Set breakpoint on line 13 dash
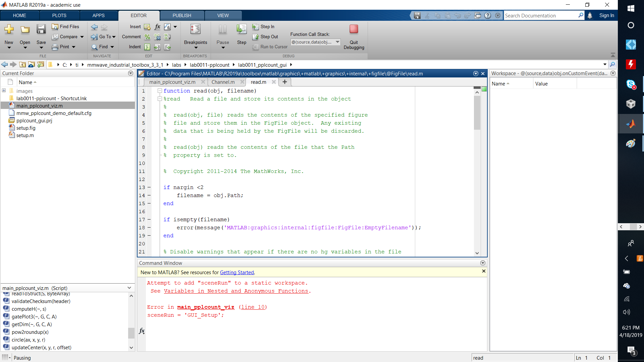 click(x=149, y=187)
